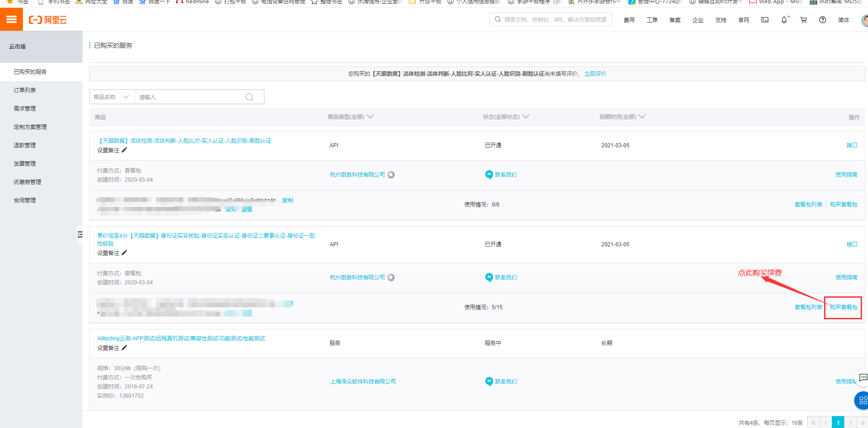Click 购买套餐包 in 活体检测 row
Viewport: 868px width, 428px height.
844,205
